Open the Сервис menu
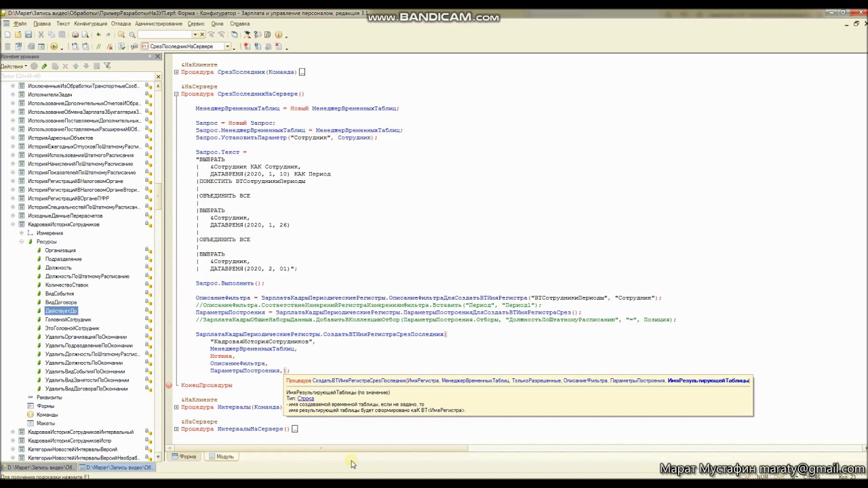The width and height of the screenshot is (868, 488). (197, 24)
